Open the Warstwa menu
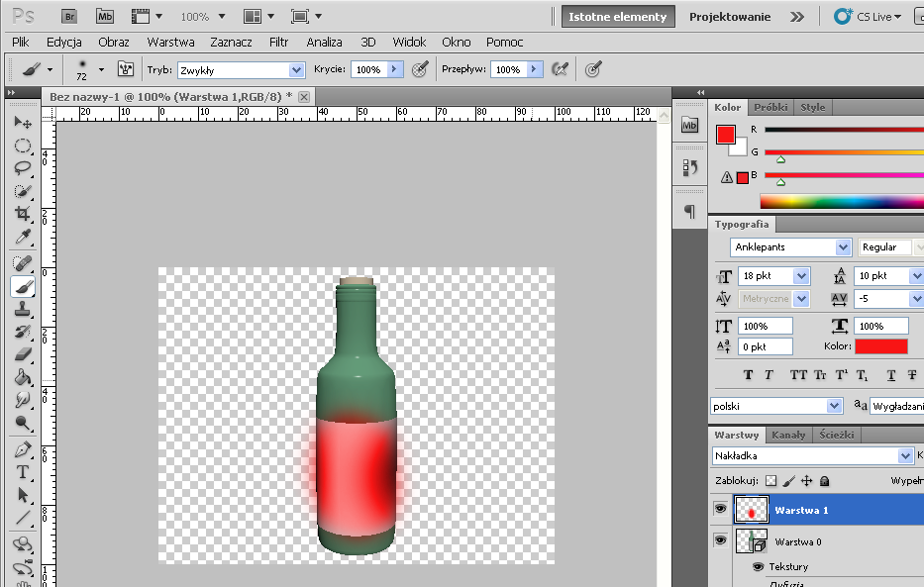Viewport: 924px width, 587px height. coord(170,43)
